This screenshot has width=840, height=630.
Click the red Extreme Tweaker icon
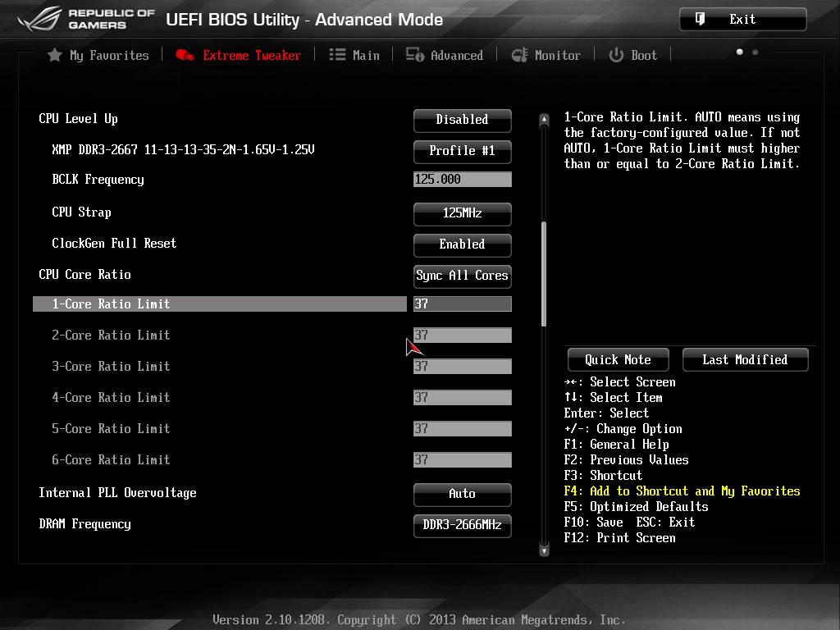click(185, 55)
